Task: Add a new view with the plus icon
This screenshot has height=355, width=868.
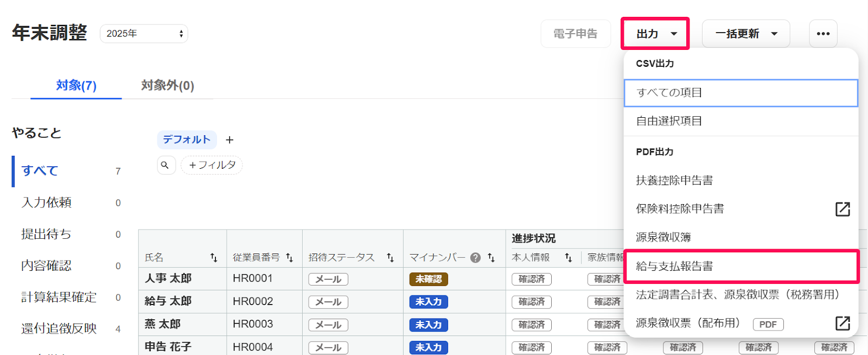Action: (x=229, y=140)
